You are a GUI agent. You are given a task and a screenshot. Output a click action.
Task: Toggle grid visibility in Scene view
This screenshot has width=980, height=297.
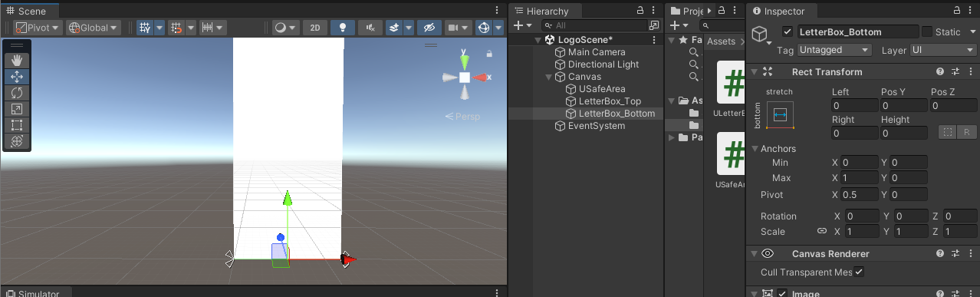coord(145,27)
